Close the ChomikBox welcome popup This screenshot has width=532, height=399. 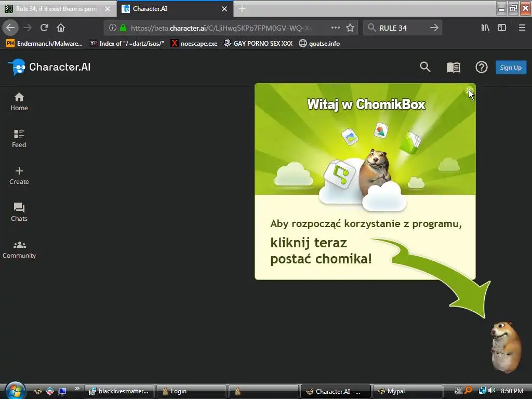[470, 90]
